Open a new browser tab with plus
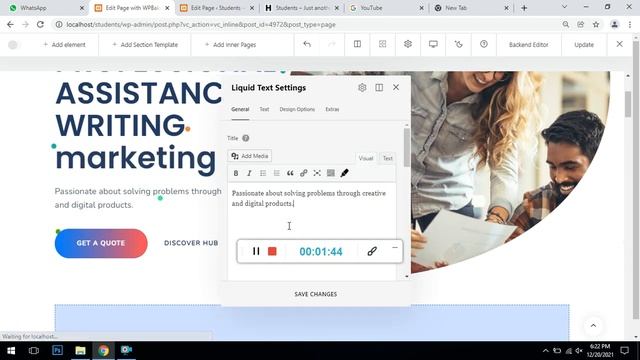The height and width of the screenshot is (360, 640). tap(524, 8)
